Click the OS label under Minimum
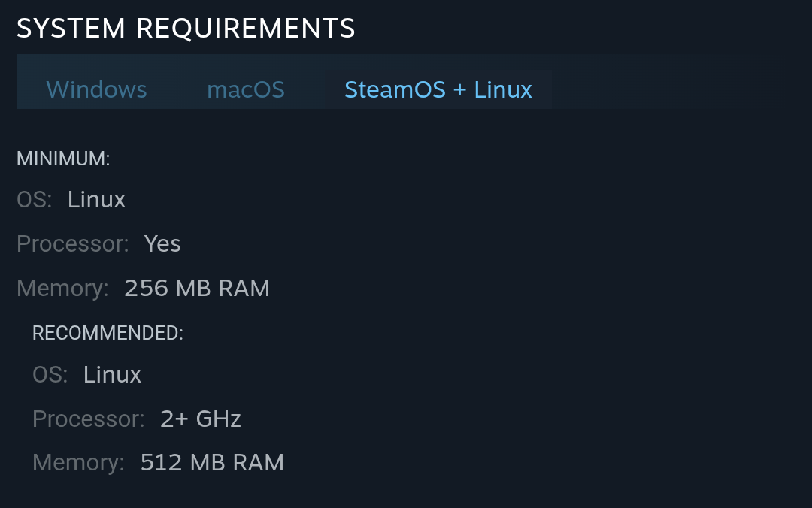This screenshot has width=812, height=508. 34,199
